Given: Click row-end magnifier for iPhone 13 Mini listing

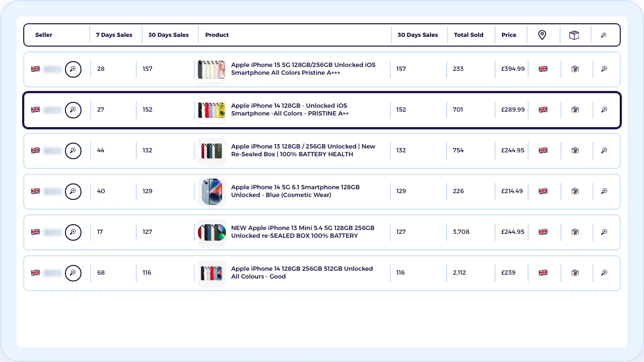Looking at the screenshot, I should tap(604, 232).
